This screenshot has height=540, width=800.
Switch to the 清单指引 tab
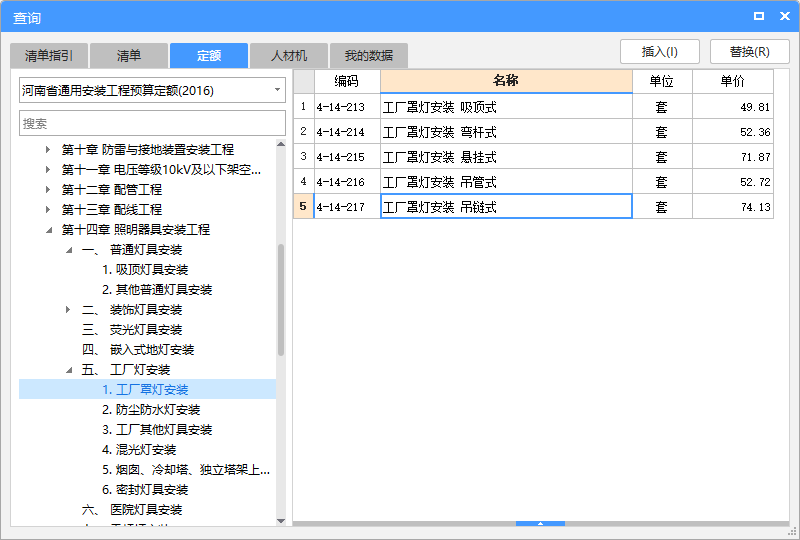[49, 56]
